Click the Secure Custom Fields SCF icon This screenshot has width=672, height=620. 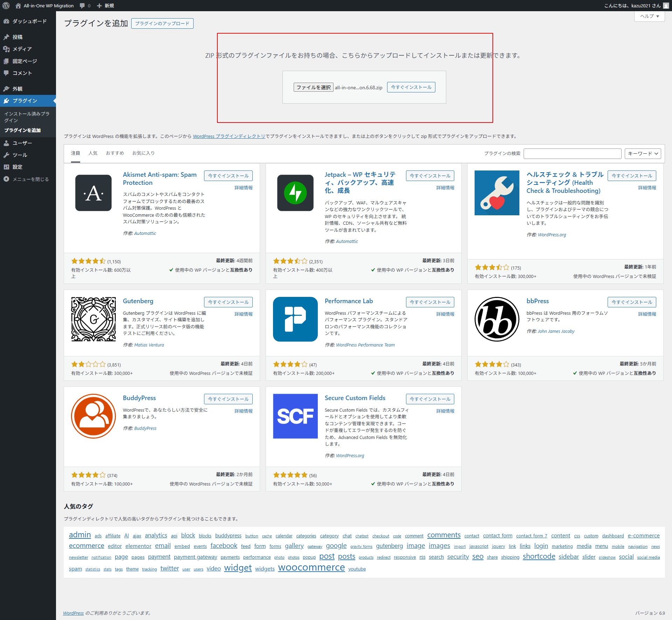(295, 416)
